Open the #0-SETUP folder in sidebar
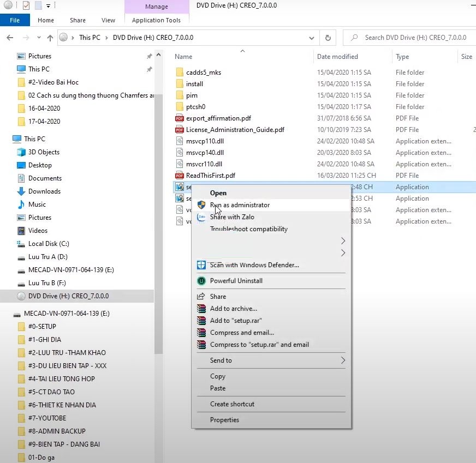 point(42,327)
